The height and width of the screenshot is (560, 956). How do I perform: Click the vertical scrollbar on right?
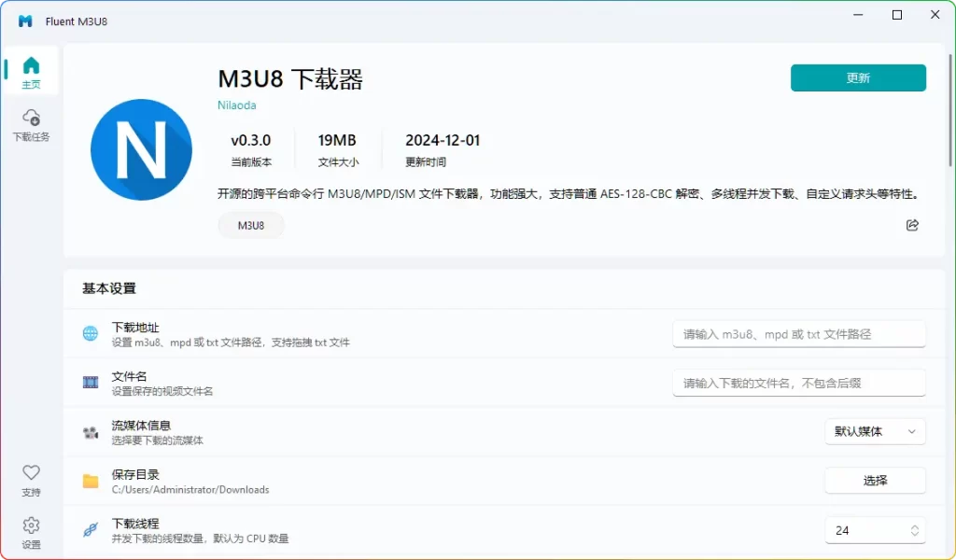(x=949, y=110)
